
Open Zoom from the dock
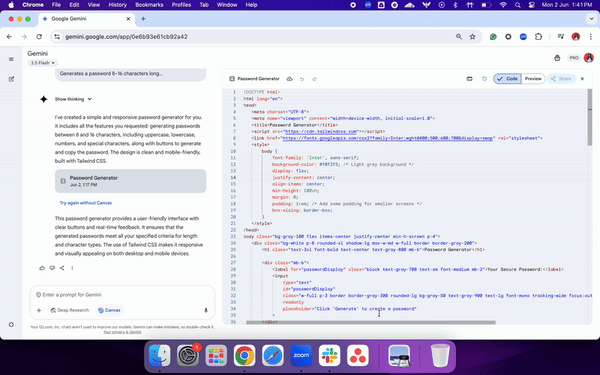[x=301, y=355]
